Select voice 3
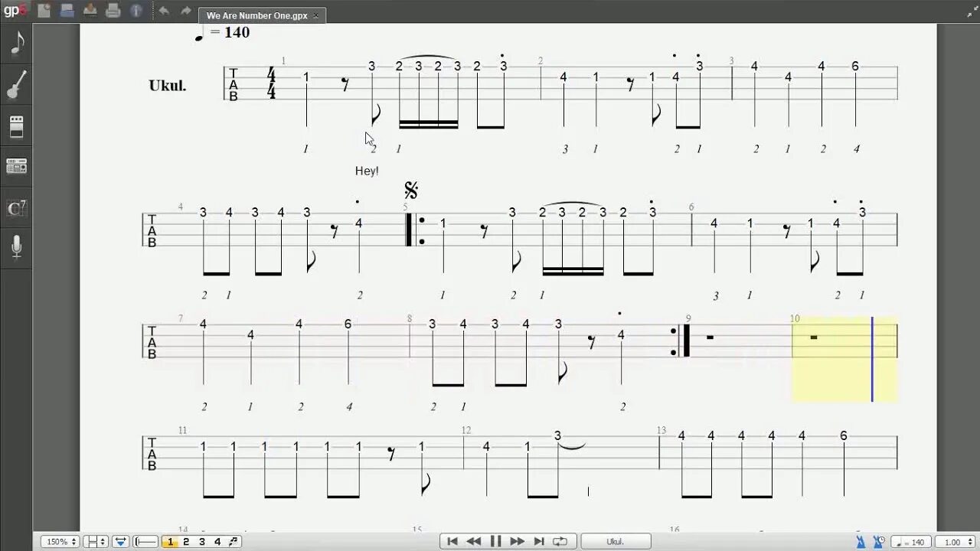 click(202, 542)
